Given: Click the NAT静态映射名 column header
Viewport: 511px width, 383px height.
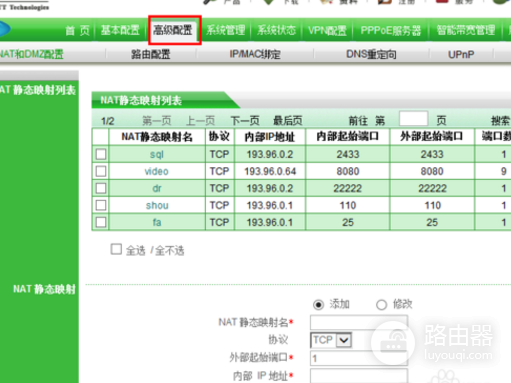Looking at the screenshot, I should click(x=157, y=137).
